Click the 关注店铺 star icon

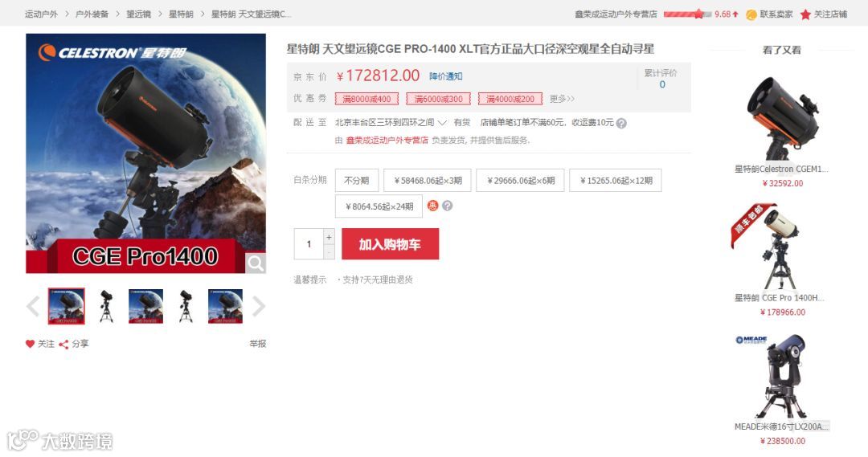point(805,14)
